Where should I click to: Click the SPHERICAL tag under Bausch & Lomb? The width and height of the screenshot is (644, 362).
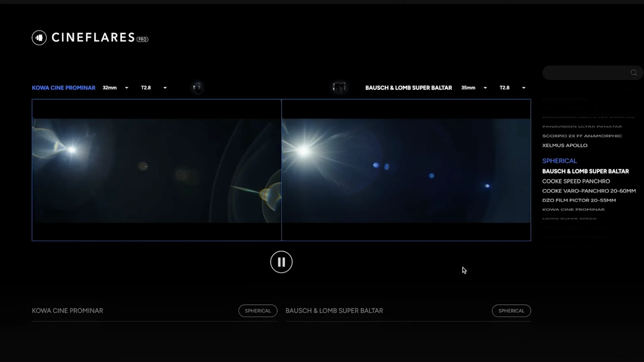click(x=511, y=311)
